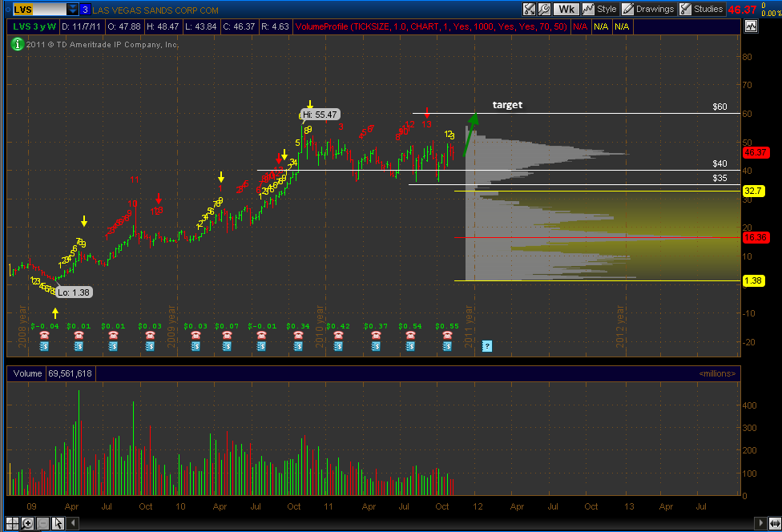The image size is (782, 532).
Task: Click earnings phone icon under $0.42
Action: click(x=338, y=335)
